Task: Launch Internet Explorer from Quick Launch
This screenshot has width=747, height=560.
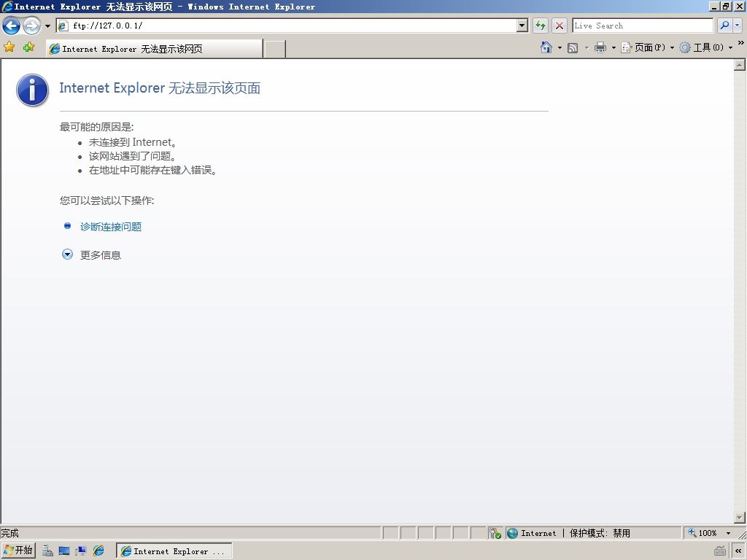Action: 98,551
